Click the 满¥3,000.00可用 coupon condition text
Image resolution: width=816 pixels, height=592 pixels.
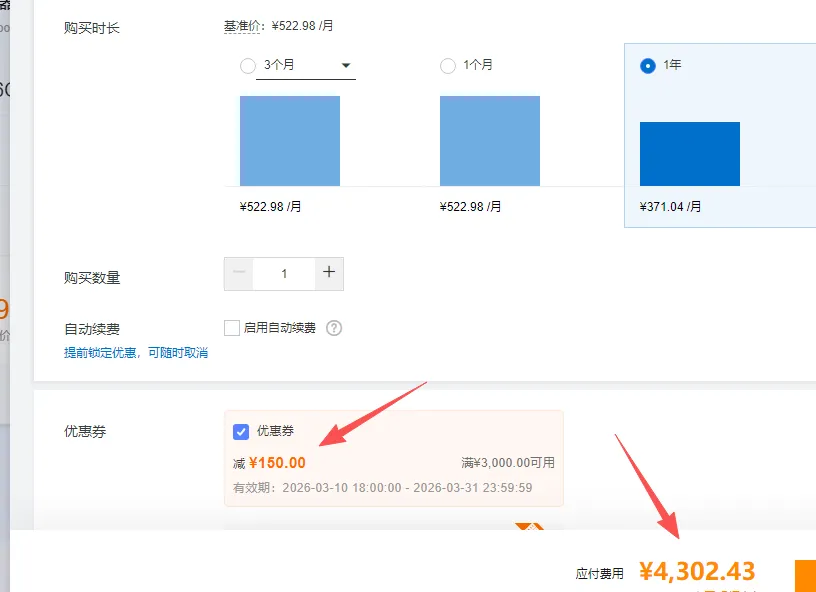(x=508, y=462)
